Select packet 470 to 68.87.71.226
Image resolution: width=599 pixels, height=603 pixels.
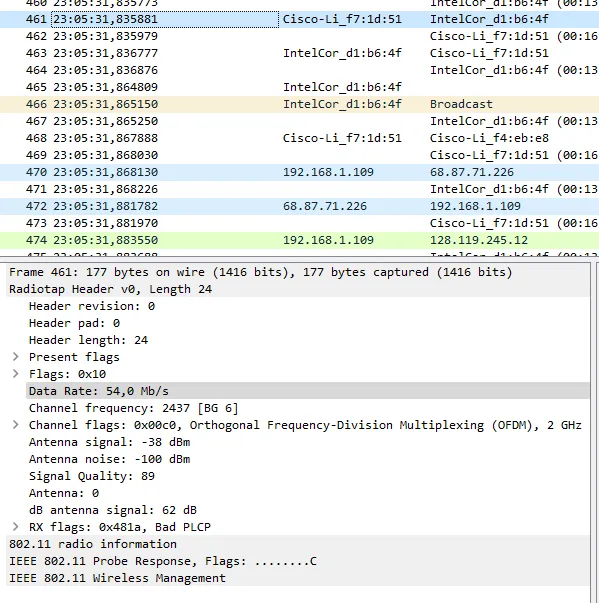[300, 172]
